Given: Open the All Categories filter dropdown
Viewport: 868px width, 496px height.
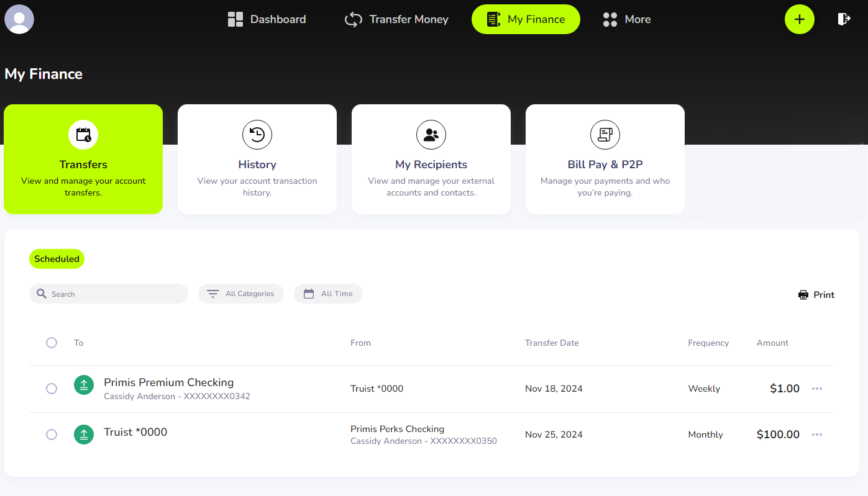Looking at the screenshot, I should pyautogui.click(x=241, y=293).
